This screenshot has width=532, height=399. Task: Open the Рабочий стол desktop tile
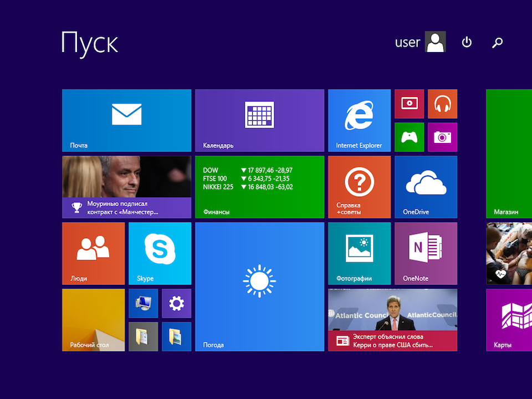93,320
